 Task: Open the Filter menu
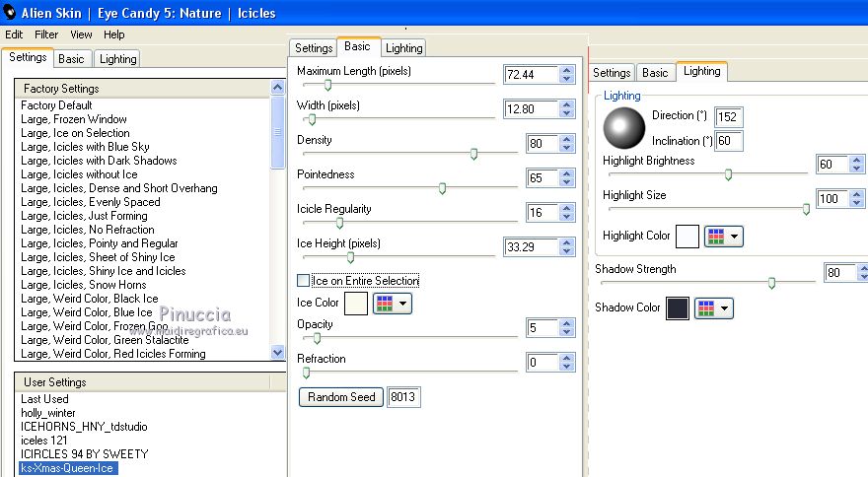click(x=46, y=34)
